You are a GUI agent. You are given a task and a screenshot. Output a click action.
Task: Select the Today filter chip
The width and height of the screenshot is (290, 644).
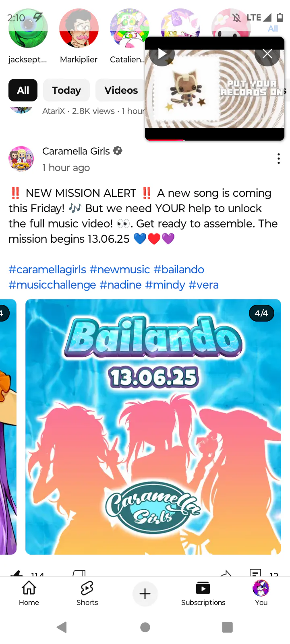pos(66,90)
